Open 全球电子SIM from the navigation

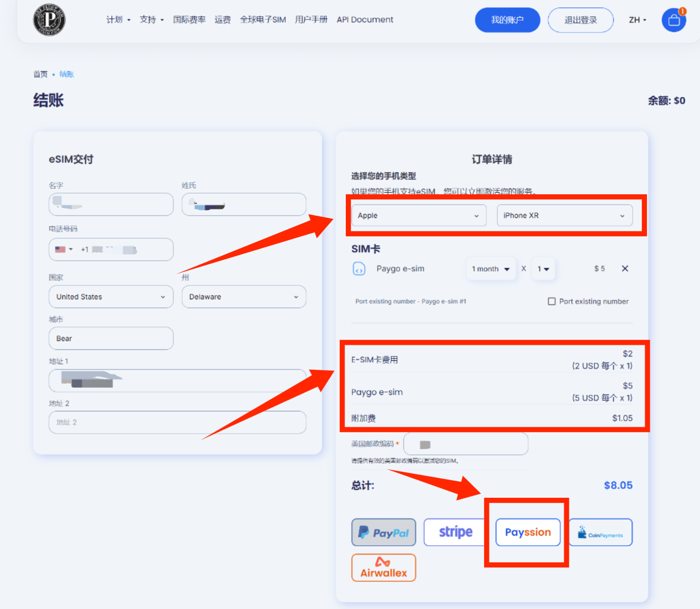click(x=263, y=20)
